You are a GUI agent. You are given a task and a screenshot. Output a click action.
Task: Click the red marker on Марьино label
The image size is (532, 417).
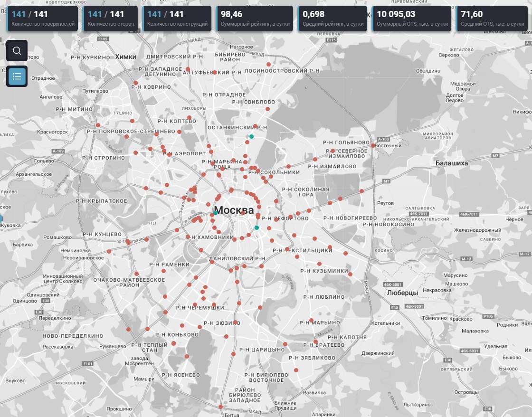[311, 320]
